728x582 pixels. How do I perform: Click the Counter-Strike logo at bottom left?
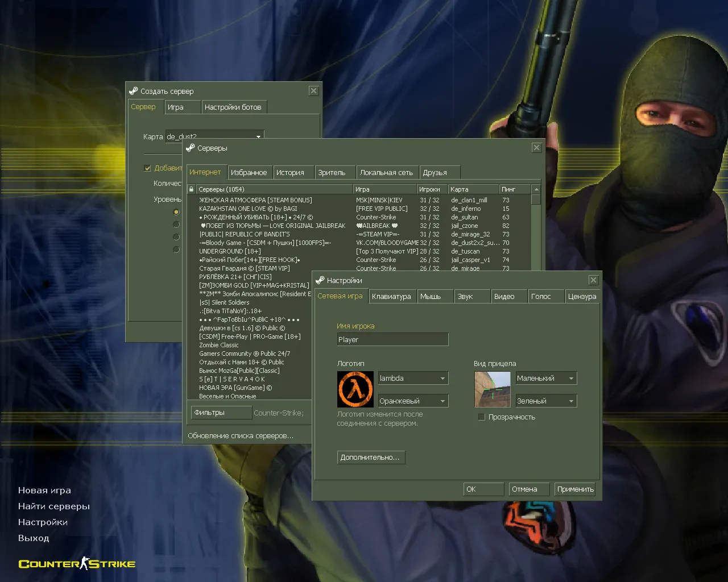click(77, 563)
